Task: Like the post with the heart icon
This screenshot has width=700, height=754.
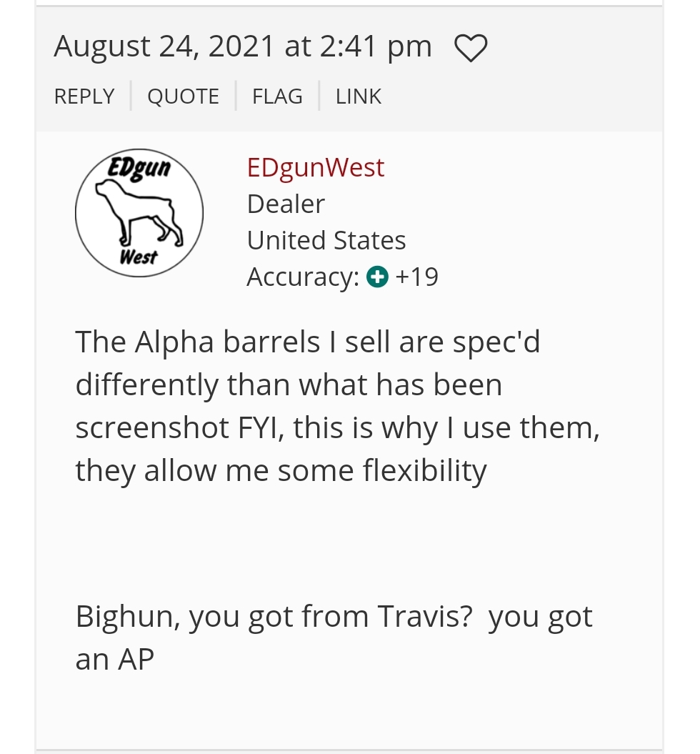Action: coord(471,48)
